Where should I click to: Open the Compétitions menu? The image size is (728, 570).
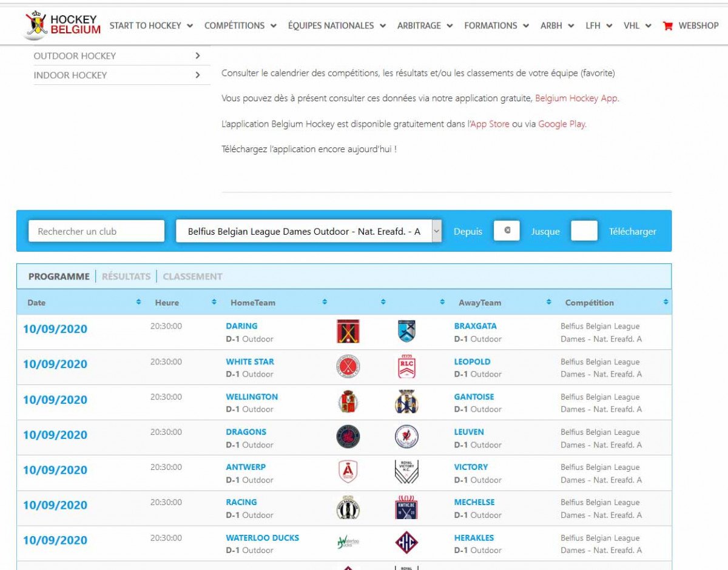coord(240,25)
